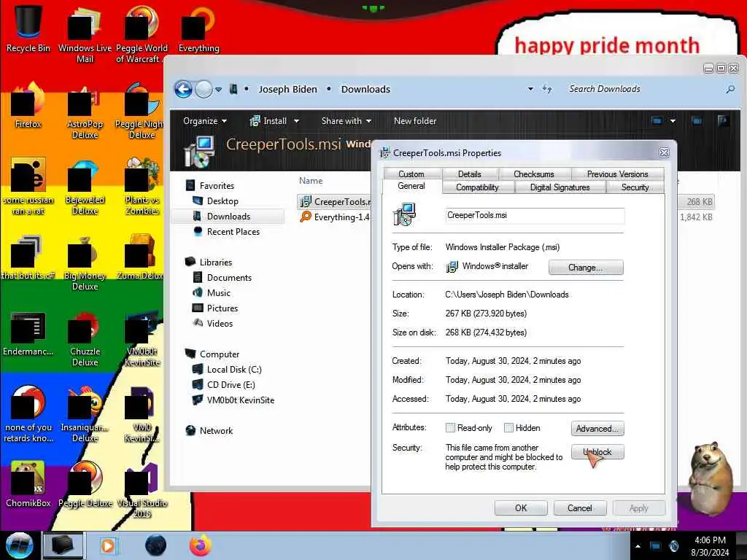Open the view options dropdown arrow
This screenshot has height=560, width=747.
[x=673, y=122]
